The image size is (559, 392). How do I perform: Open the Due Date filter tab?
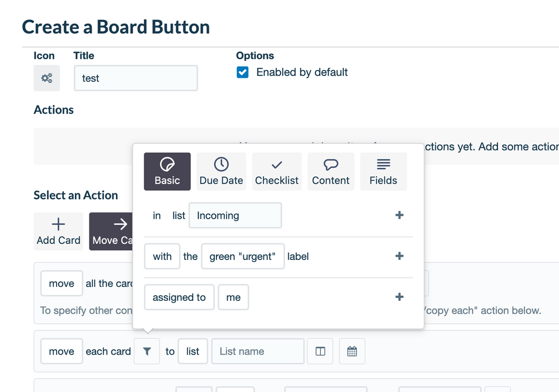pos(221,172)
